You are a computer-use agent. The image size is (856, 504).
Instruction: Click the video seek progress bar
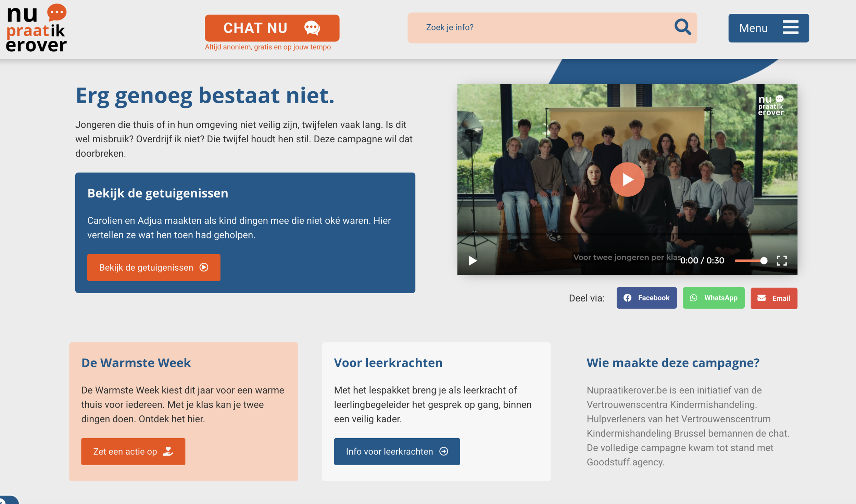(x=627, y=234)
